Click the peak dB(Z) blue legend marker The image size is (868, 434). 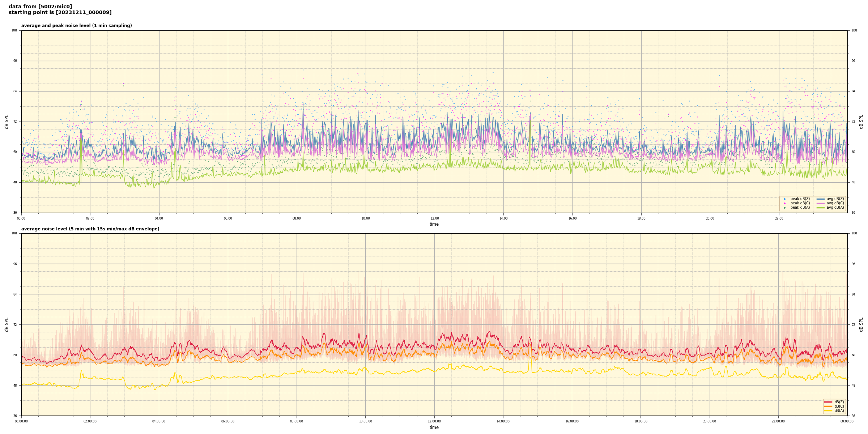784,199
